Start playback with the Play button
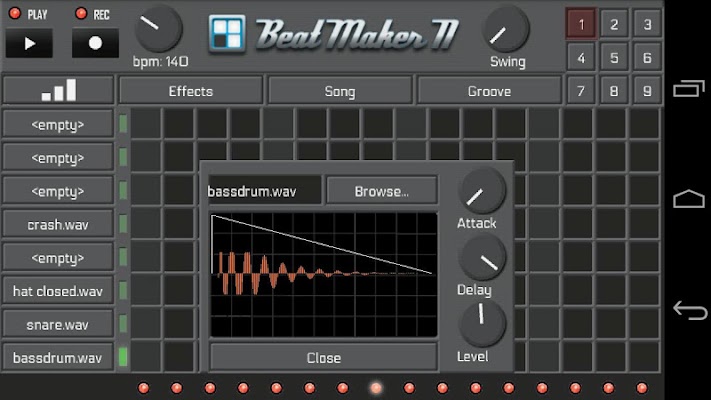This screenshot has height=400, width=711. 29,43
